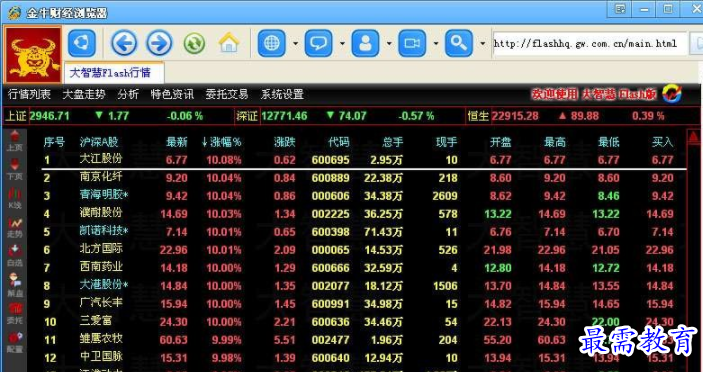Click the 最新 column header

[177, 143]
